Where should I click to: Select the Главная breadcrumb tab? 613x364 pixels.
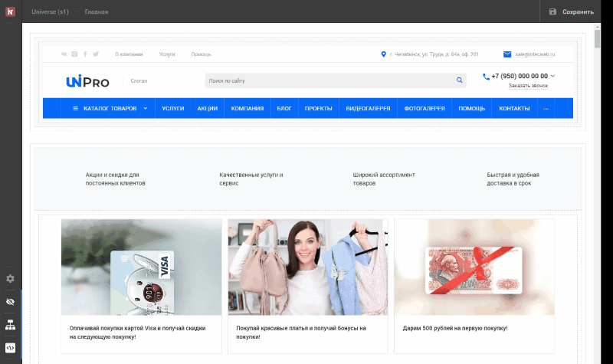97,12
